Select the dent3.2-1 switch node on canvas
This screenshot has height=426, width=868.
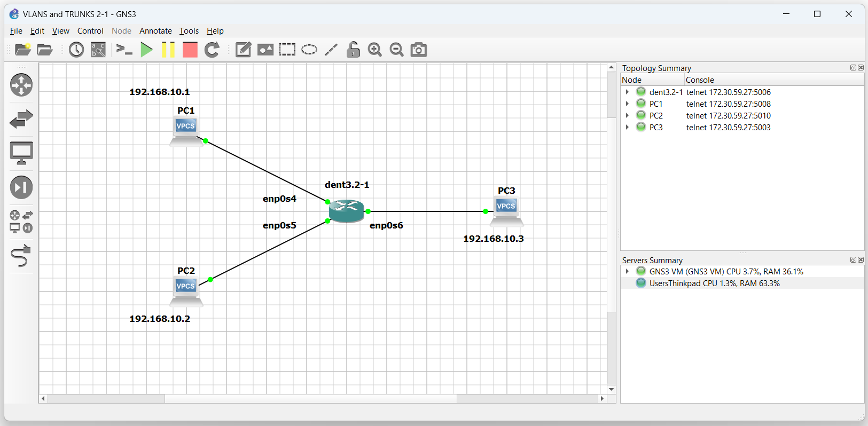pyautogui.click(x=347, y=211)
